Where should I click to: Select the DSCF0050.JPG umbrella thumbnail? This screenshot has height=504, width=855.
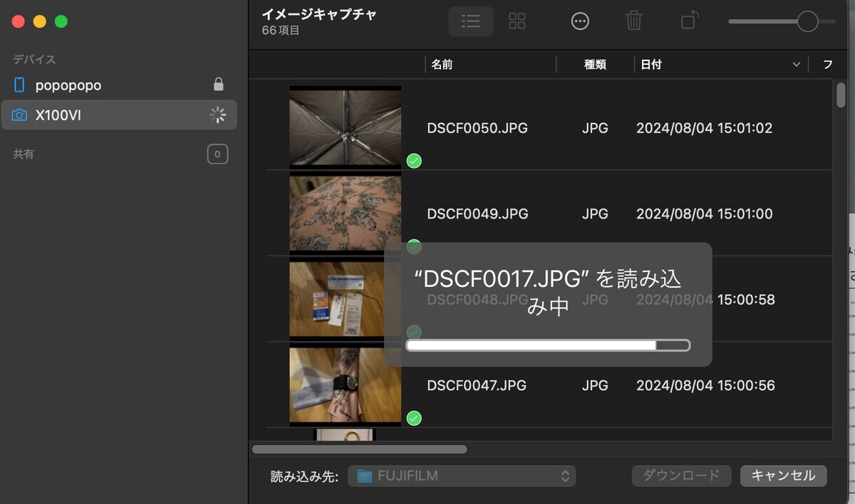point(346,127)
